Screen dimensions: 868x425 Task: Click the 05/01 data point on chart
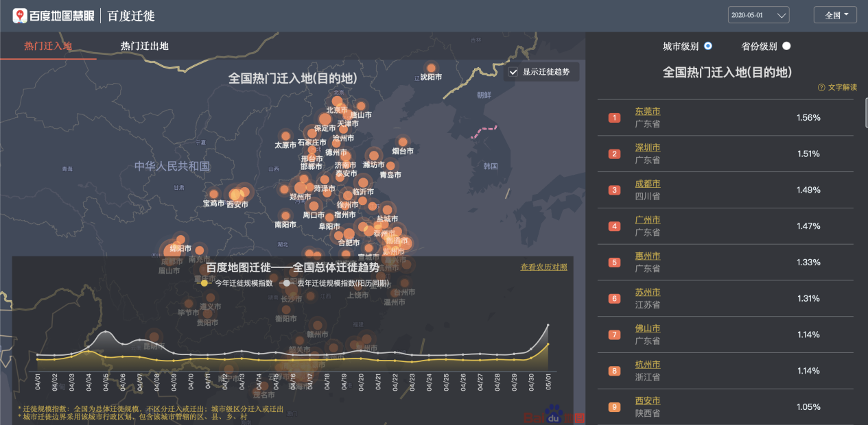548,344
